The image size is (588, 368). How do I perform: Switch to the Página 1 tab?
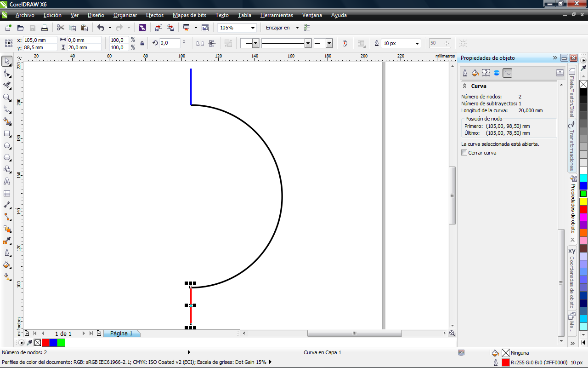point(121,333)
